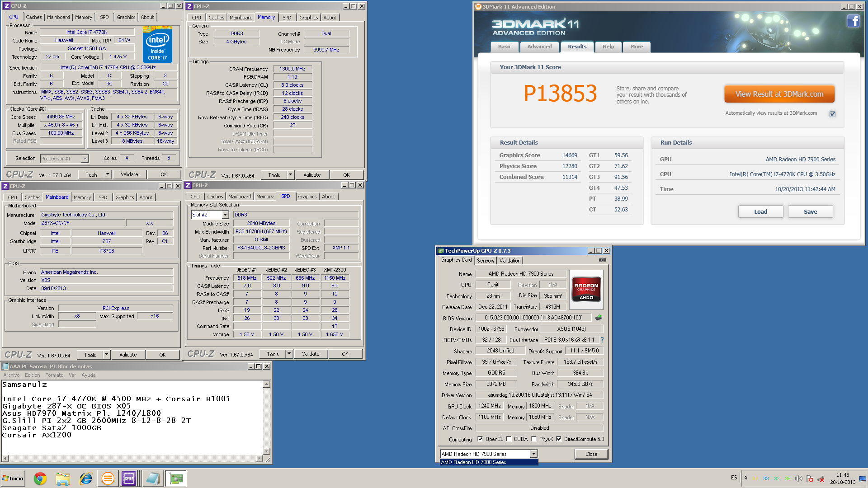
Task: Click the 35 temperature tray icon
Action: (788, 479)
